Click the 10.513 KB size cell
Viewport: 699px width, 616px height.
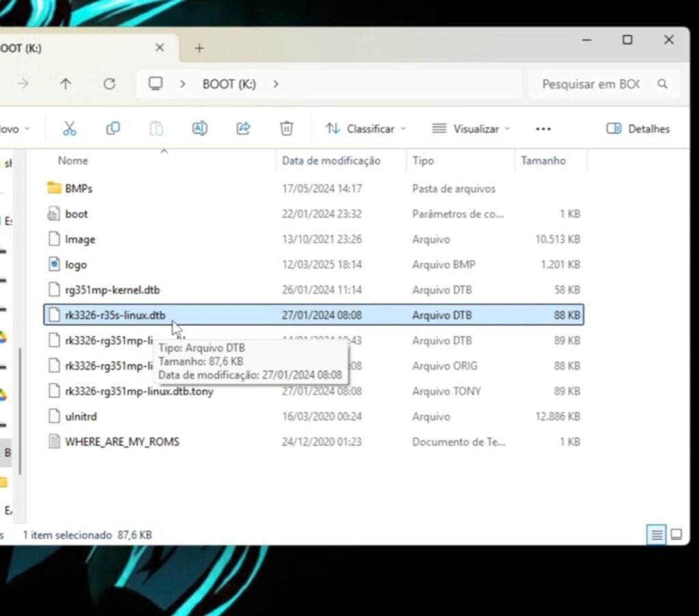[558, 240]
